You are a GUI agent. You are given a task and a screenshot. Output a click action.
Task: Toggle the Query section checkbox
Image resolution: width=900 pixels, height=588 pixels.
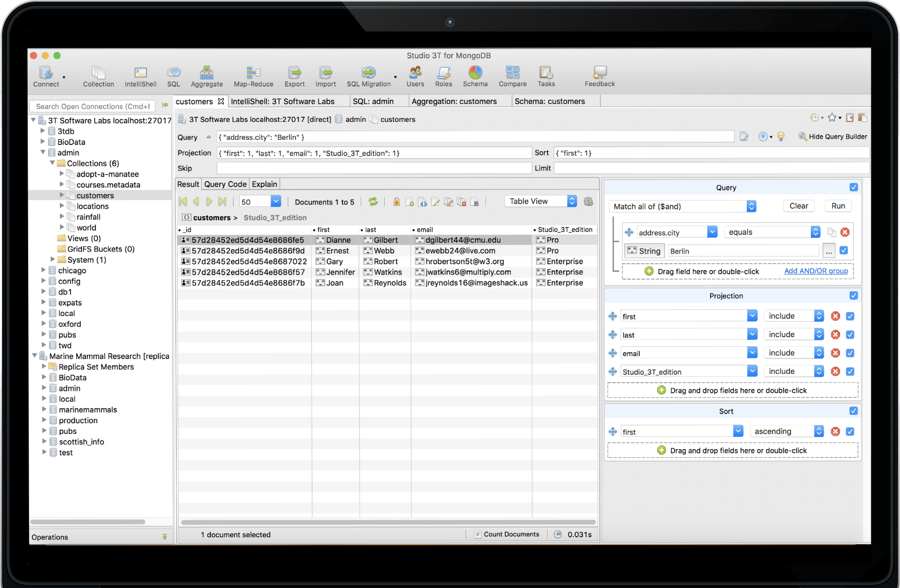click(x=854, y=187)
